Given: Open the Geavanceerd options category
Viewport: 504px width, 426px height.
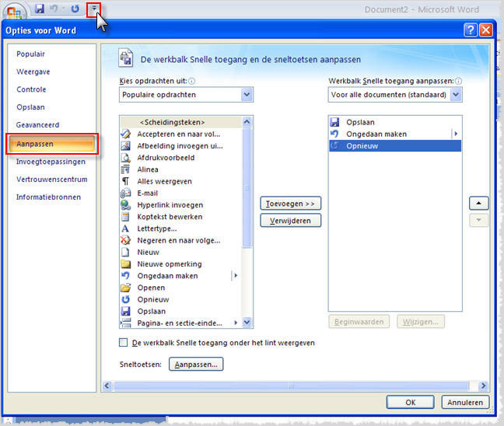Looking at the screenshot, I should click(37, 124).
